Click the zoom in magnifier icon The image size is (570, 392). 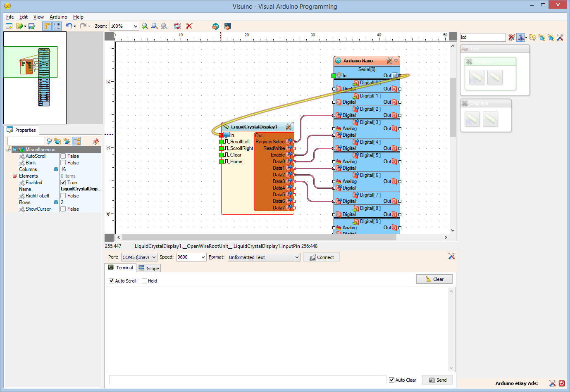tap(145, 26)
